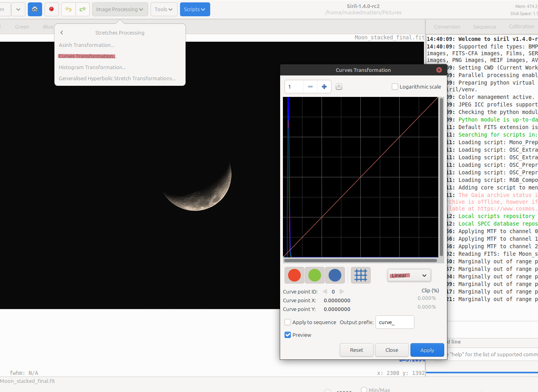538x392 pixels.
Task: Choose Asinh Transformation from the menu
Action: click(87, 45)
